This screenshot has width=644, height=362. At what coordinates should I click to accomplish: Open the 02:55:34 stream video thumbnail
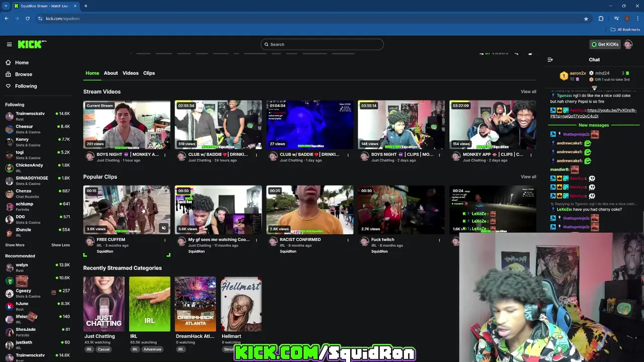[x=218, y=125]
